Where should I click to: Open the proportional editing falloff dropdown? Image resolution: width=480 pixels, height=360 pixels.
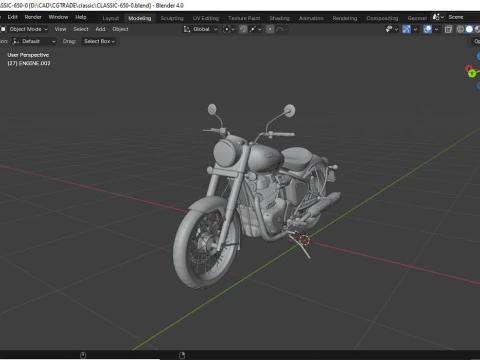point(282,29)
